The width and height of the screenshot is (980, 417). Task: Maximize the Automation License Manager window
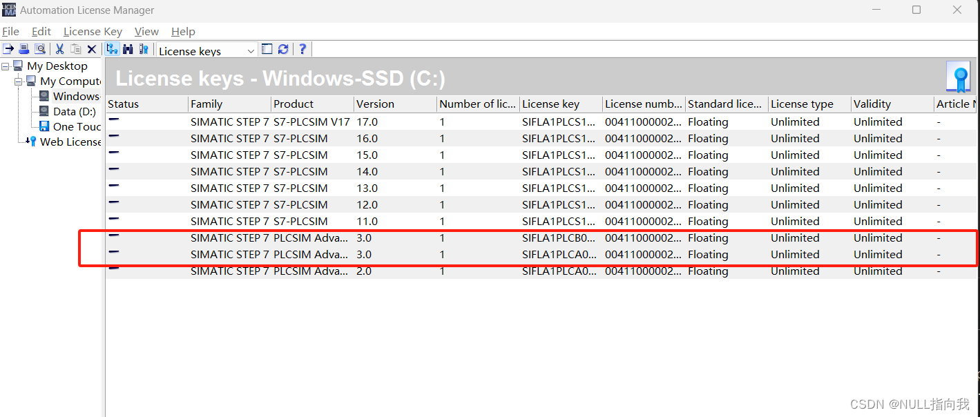click(x=916, y=10)
